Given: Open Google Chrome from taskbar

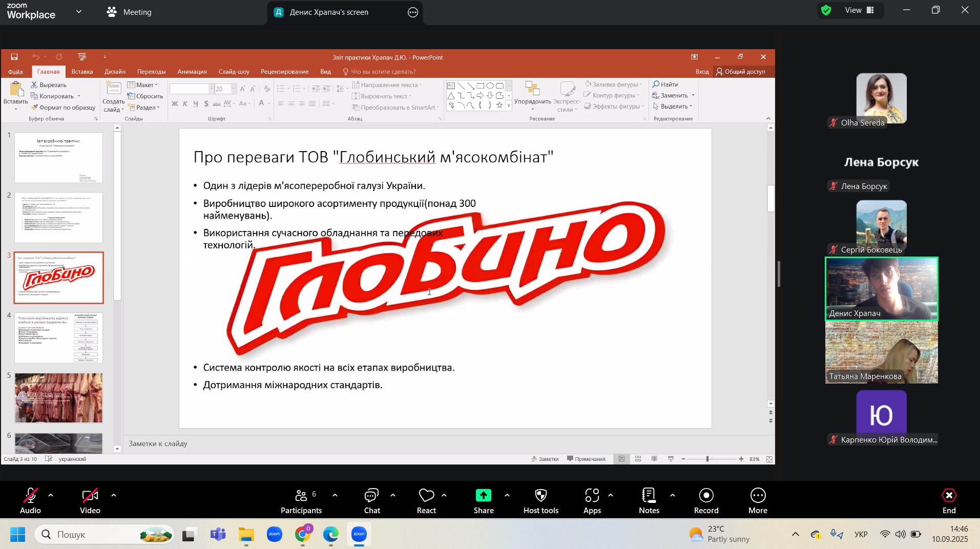Looking at the screenshot, I should tap(303, 535).
